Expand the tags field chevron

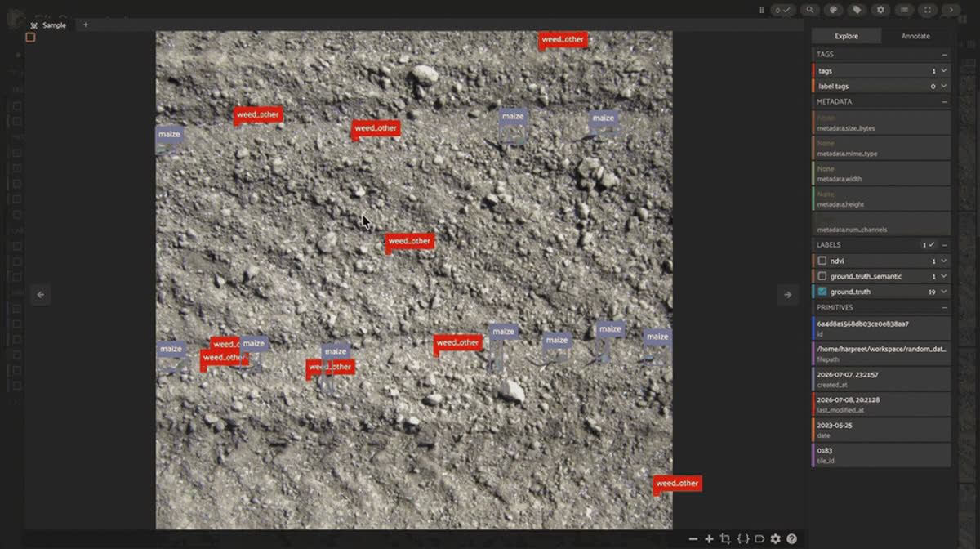tap(944, 71)
